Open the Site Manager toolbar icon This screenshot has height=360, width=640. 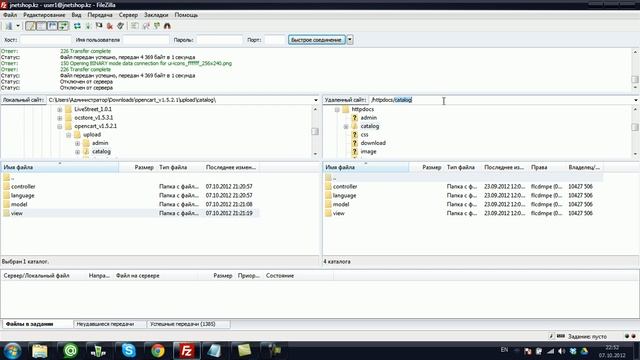9,26
